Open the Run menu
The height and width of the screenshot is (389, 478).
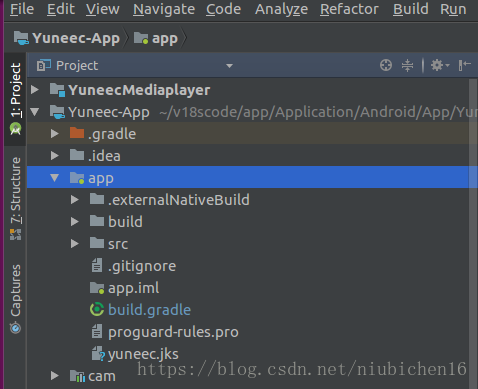pos(453,9)
